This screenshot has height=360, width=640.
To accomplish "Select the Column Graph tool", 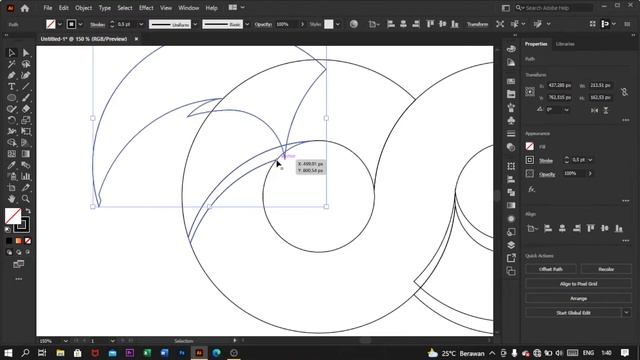I will 26,176.
